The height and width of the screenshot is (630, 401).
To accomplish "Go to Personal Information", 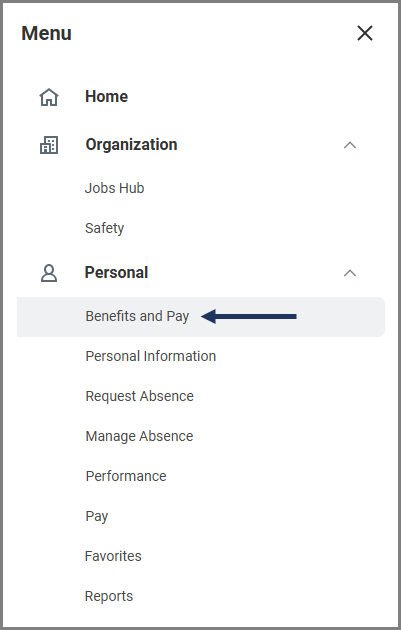I will point(151,356).
